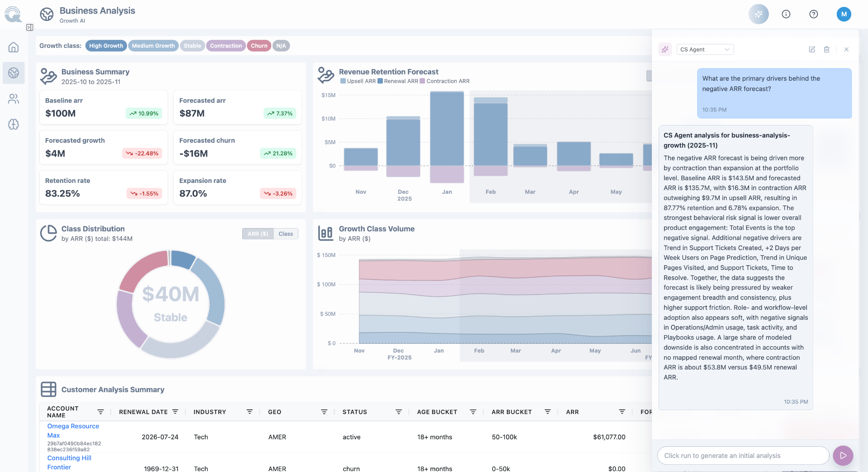Select the Business Analysis sidebar icon
The height and width of the screenshot is (472, 868).
14,73
